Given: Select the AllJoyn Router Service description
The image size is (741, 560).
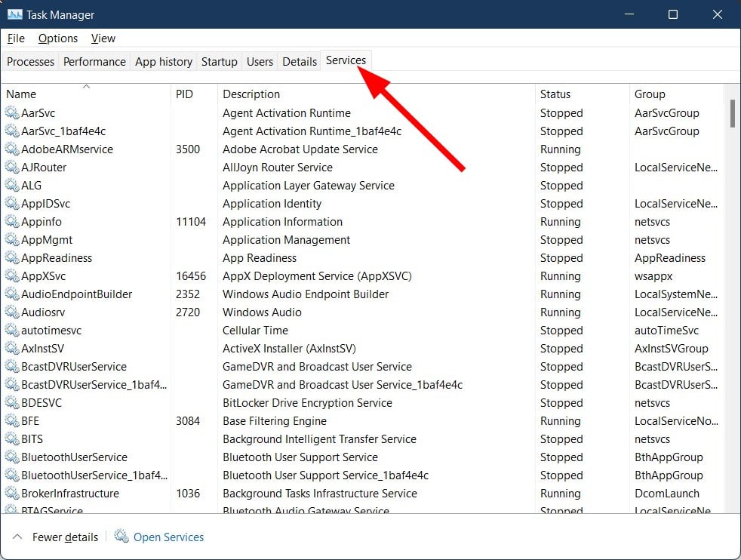Looking at the screenshot, I should coord(278,167).
